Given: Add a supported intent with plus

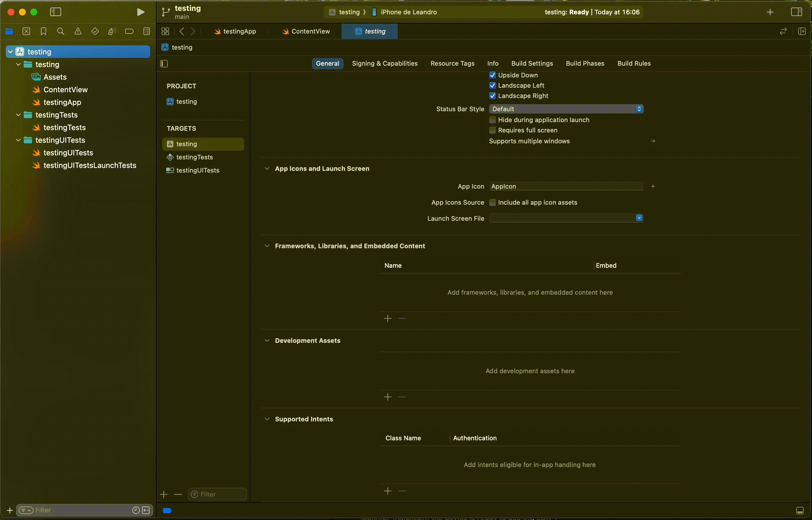Looking at the screenshot, I should tap(388, 491).
